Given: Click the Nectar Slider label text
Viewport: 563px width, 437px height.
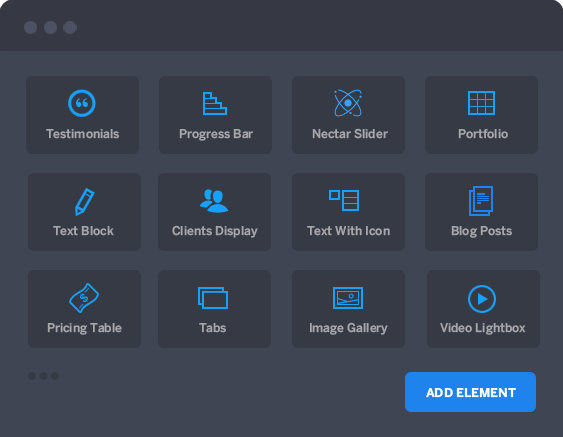Looking at the screenshot, I should point(350,134).
